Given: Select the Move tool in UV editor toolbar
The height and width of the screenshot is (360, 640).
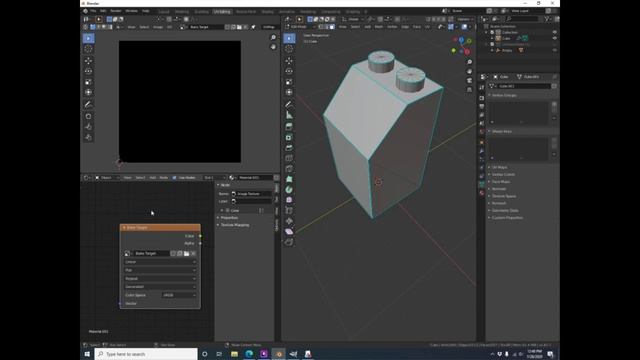Looking at the screenshot, I should (88, 61).
